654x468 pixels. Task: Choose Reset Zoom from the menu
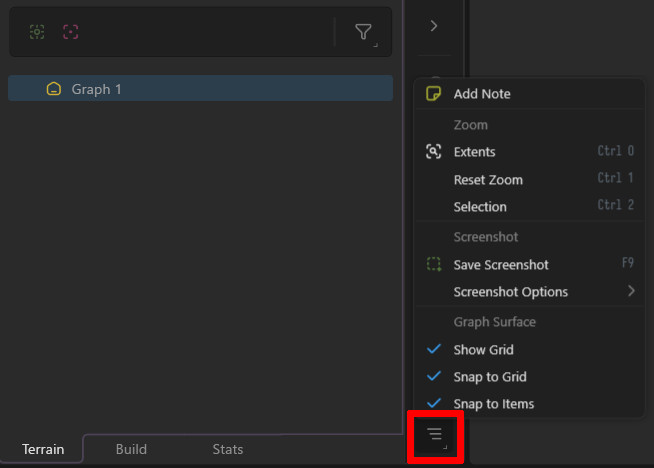click(x=488, y=180)
